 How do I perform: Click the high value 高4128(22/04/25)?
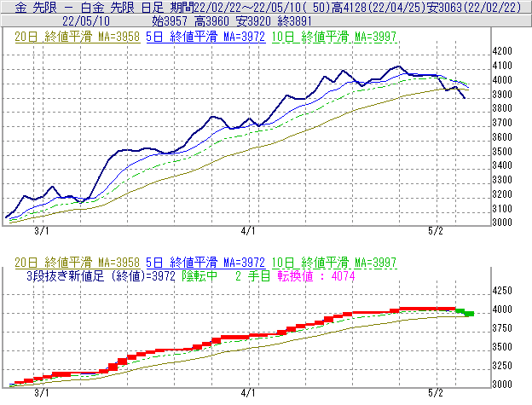tap(379, 8)
